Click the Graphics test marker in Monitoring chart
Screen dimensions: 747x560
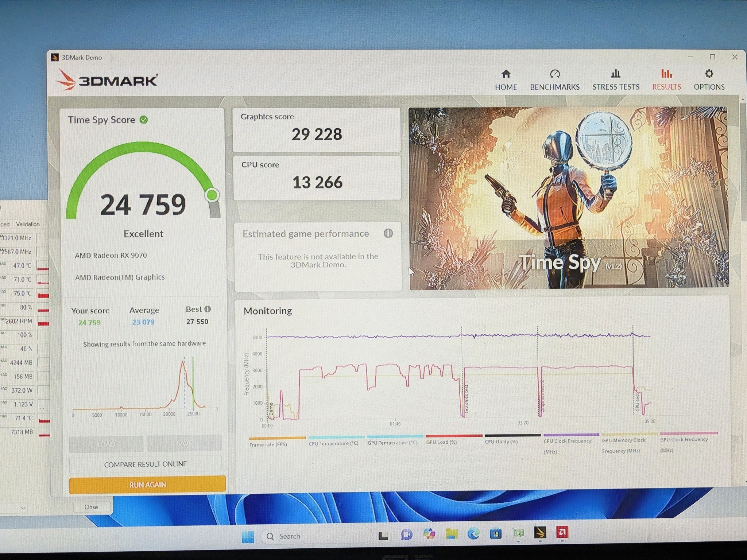[x=466, y=399]
